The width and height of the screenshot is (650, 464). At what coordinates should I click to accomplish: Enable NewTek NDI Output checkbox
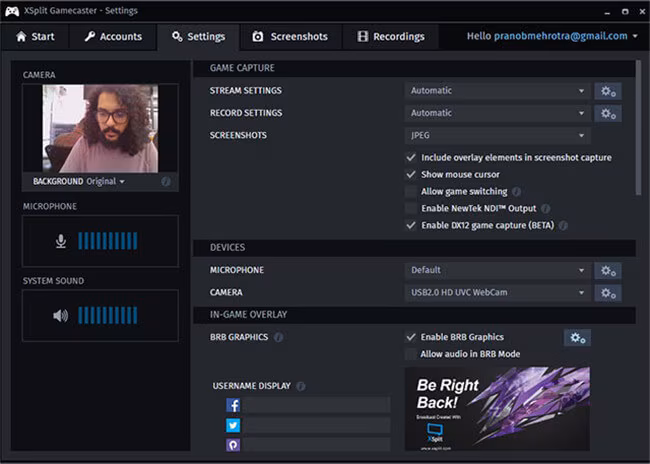click(x=411, y=209)
